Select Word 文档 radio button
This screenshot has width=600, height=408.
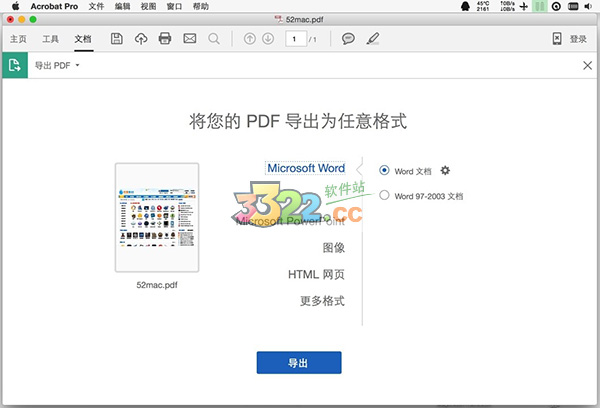click(x=384, y=170)
